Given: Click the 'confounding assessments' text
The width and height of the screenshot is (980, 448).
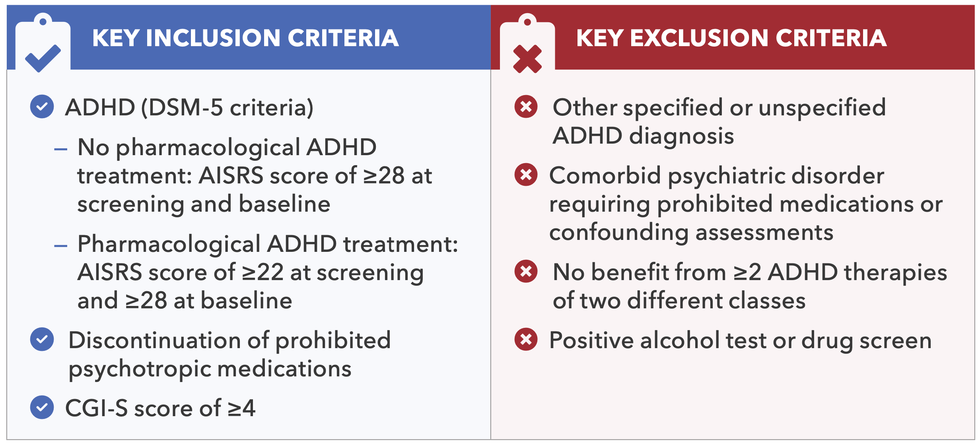Looking at the screenshot, I should tap(691, 232).
